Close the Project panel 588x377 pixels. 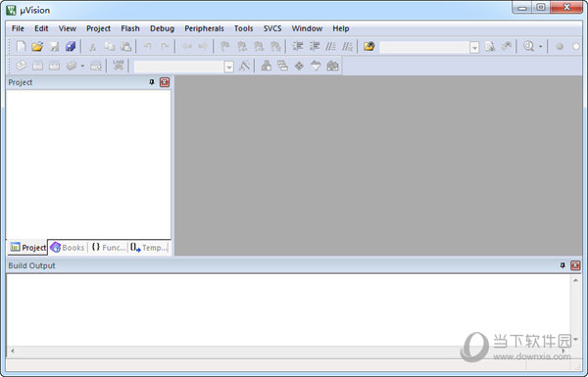[165, 82]
